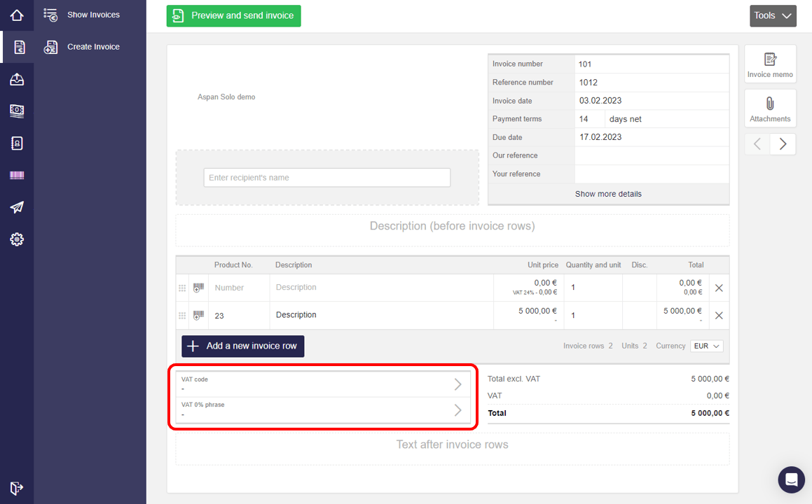Expand Show more details
Image resolution: width=812 pixels, height=504 pixels.
tap(608, 194)
